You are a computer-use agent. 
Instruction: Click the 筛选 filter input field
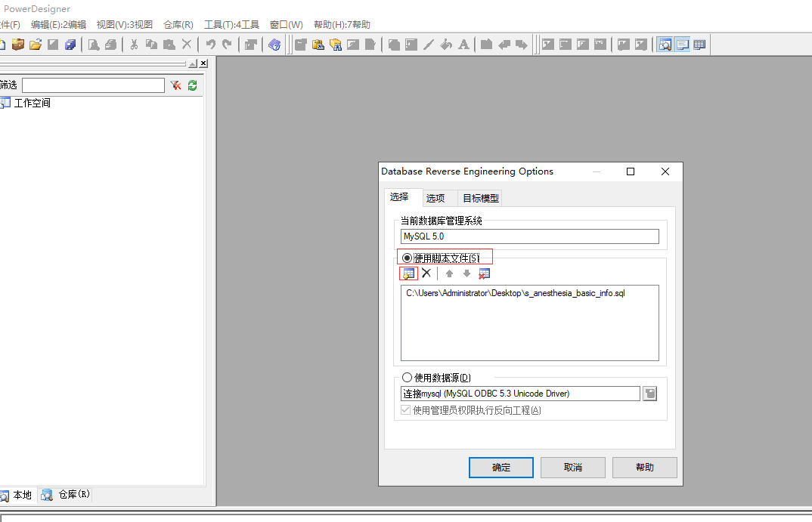(93, 85)
